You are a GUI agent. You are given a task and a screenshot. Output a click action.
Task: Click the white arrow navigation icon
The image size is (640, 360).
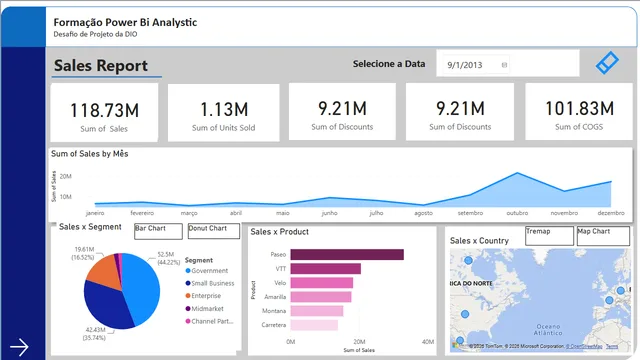pyautogui.click(x=19, y=347)
